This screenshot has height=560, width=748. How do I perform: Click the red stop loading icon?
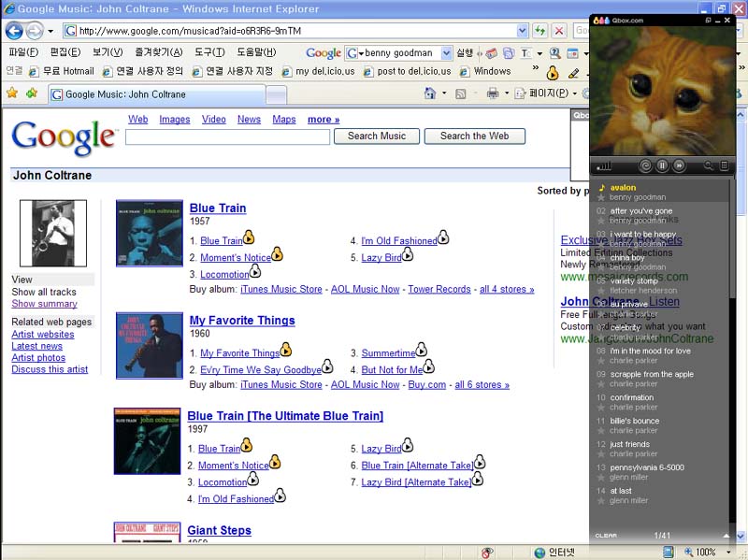click(558, 31)
